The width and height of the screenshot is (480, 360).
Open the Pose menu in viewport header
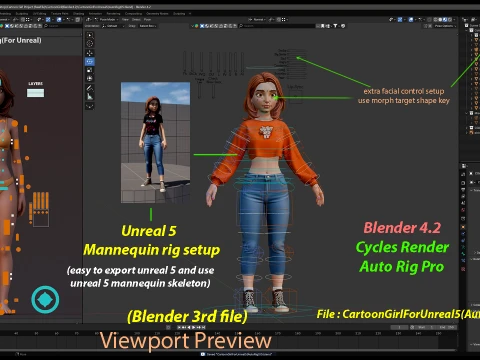(147, 20)
